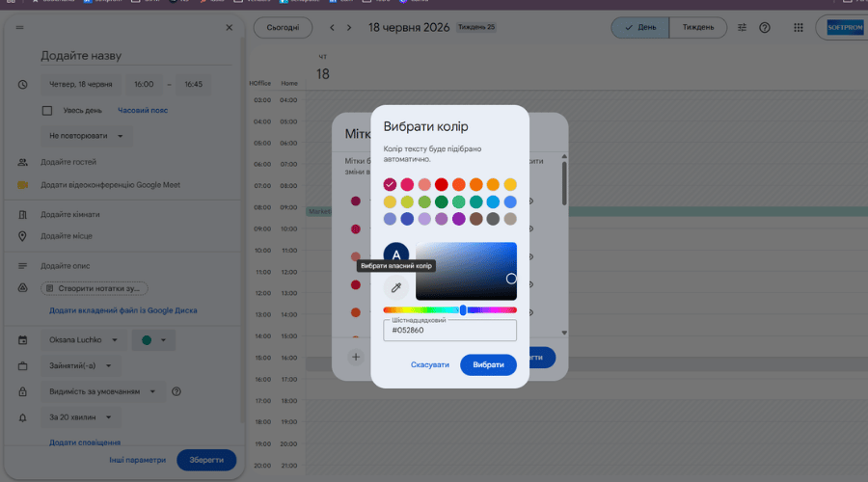The width and height of the screenshot is (868, 482).
Task: Click Додати сповіщення link
Action: click(x=85, y=442)
